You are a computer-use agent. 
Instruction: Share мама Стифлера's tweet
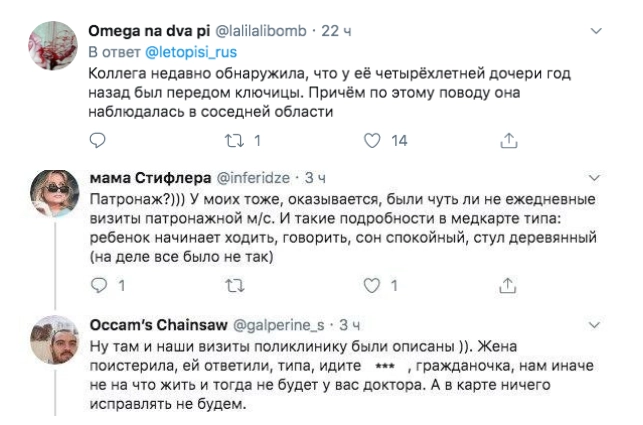pos(506,287)
